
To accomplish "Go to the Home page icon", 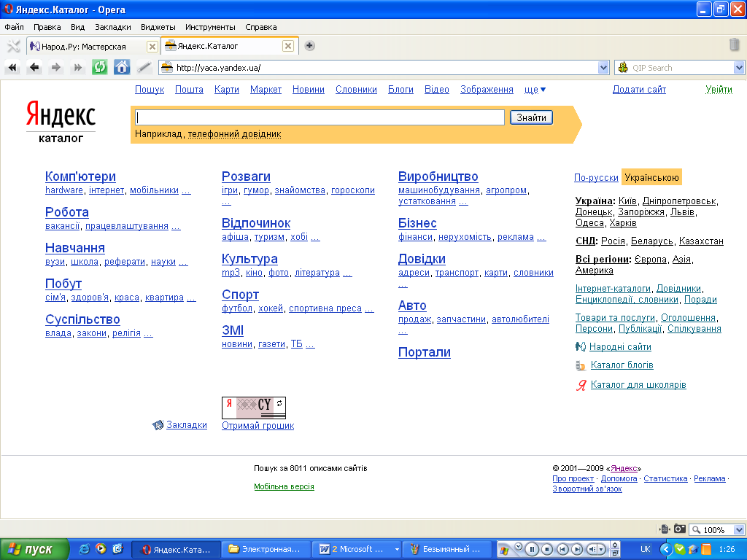I will click(122, 67).
